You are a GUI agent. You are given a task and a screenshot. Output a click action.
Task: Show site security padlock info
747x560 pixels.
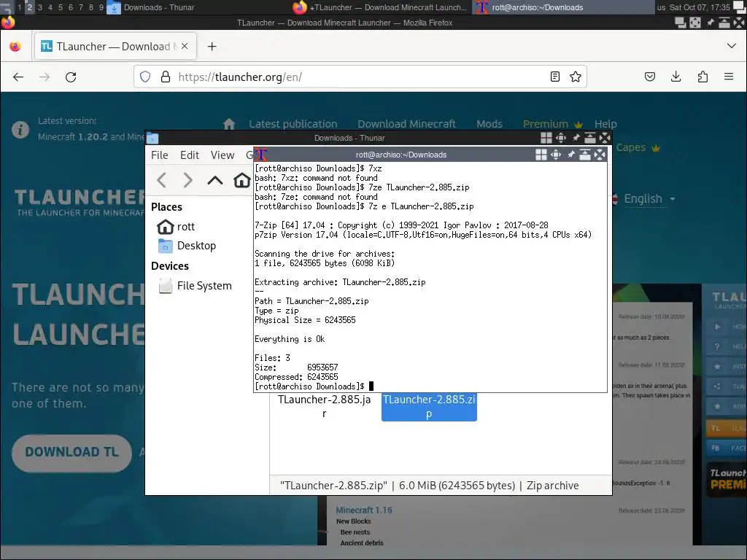166,77
